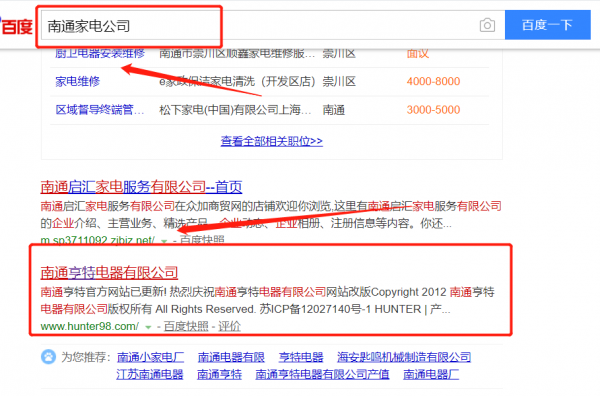Image resolution: width=600 pixels, height=396 pixels.
Task: Click 崇川区 location in 家电维修 row
Action: pyautogui.click(x=339, y=81)
